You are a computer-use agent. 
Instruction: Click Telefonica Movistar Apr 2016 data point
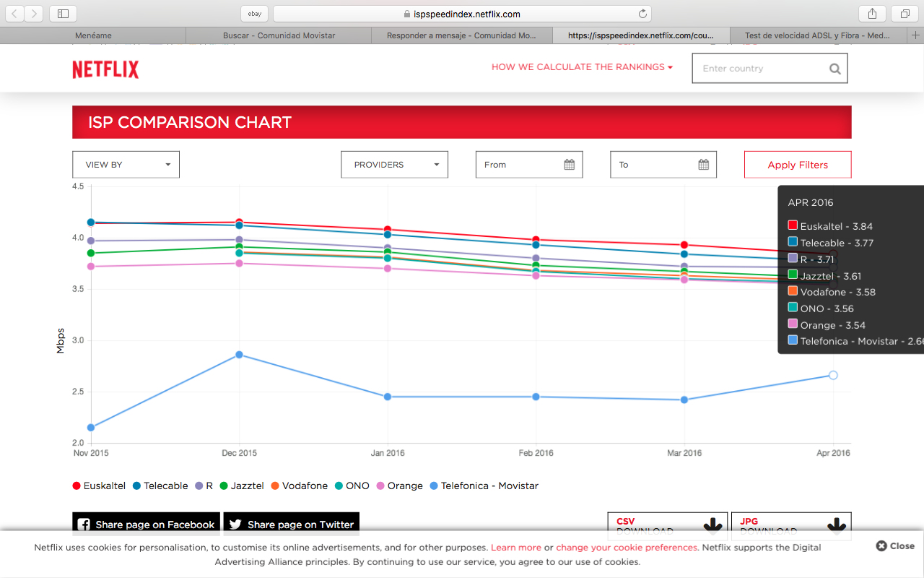833,375
